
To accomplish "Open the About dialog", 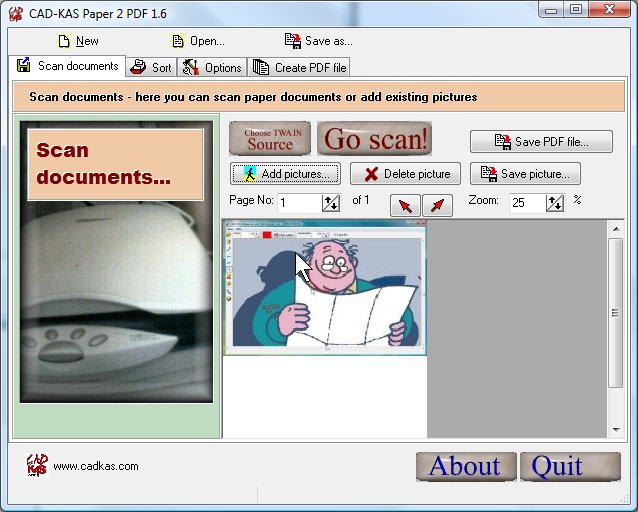I will click(465, 467).
